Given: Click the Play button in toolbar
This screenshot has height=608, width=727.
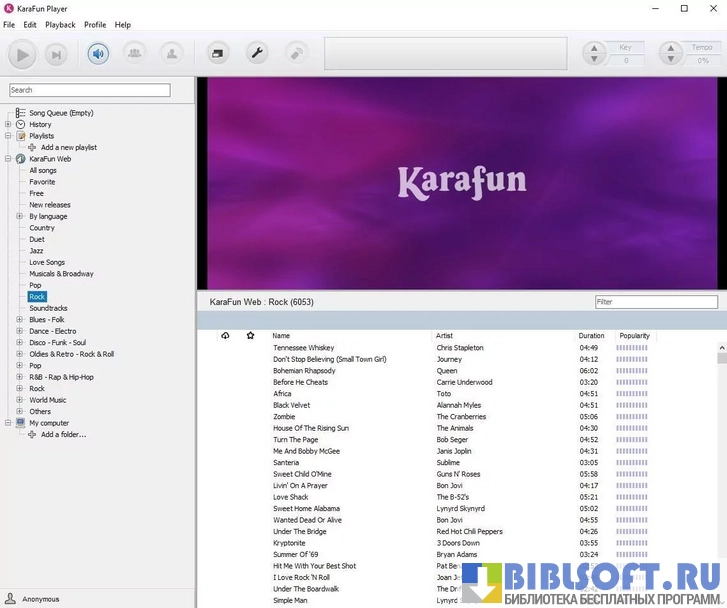Looking at the screenshot, I should coord(22,54).
